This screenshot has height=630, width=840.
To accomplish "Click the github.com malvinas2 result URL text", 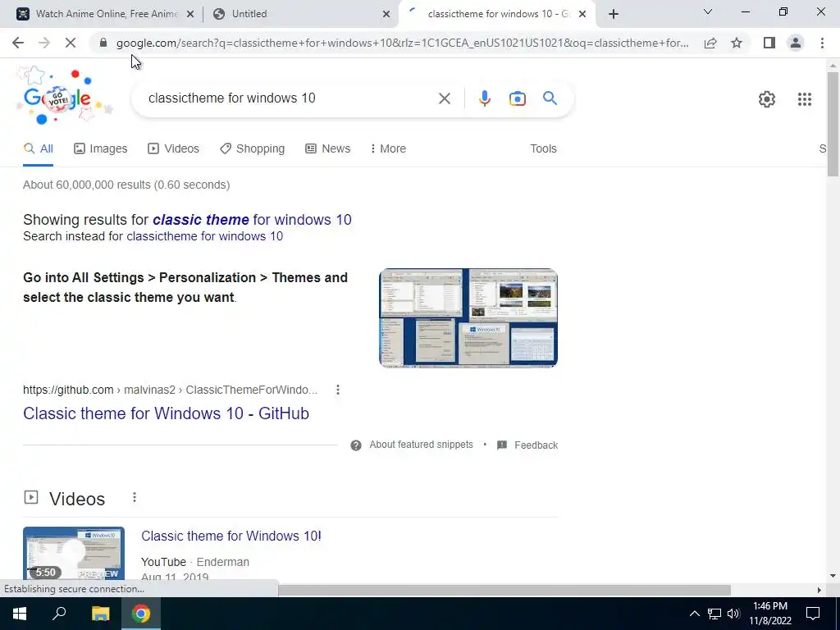I will (171, 390).
